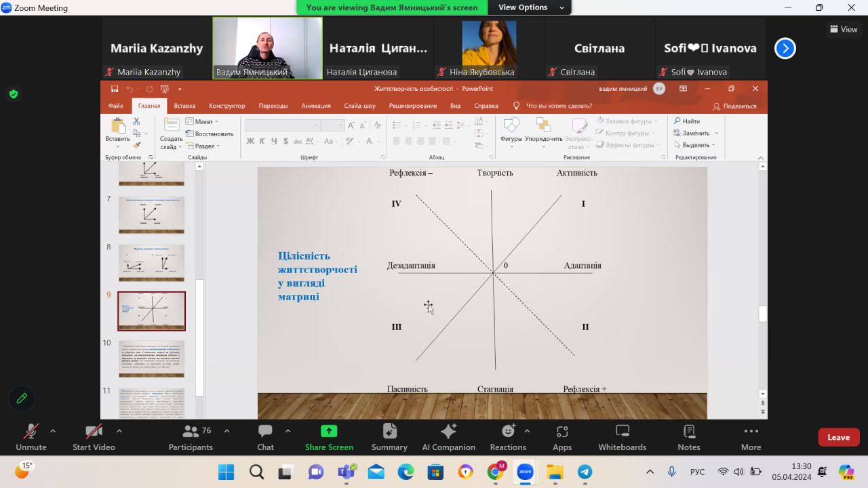Viewport: 868px width, 488px height.
Task: Expand video options arrow next to Start Video
Action: 119,430
